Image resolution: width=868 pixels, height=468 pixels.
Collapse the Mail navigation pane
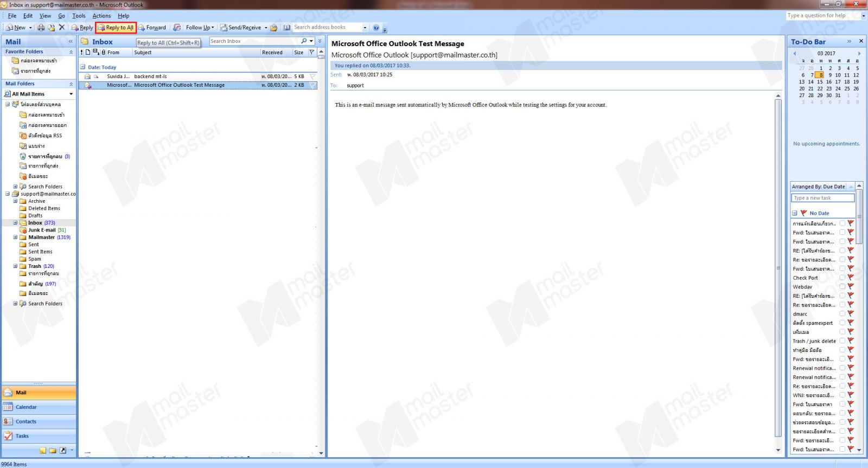(70, 41)
